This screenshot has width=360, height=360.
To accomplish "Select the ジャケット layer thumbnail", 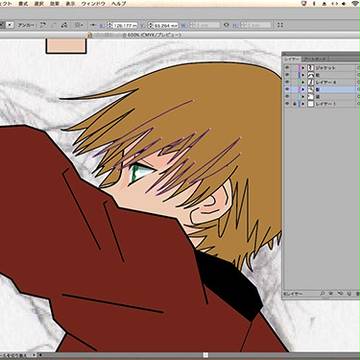I will 310,68.
